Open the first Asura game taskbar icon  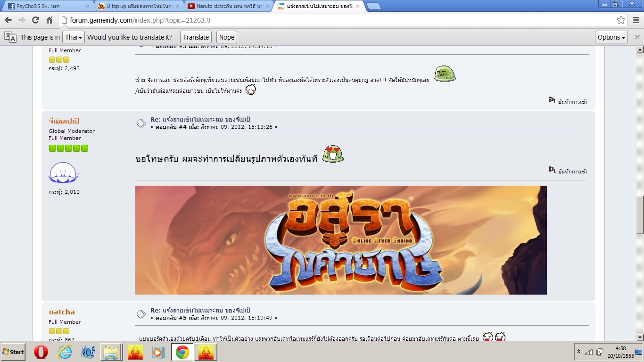point(135,352)
